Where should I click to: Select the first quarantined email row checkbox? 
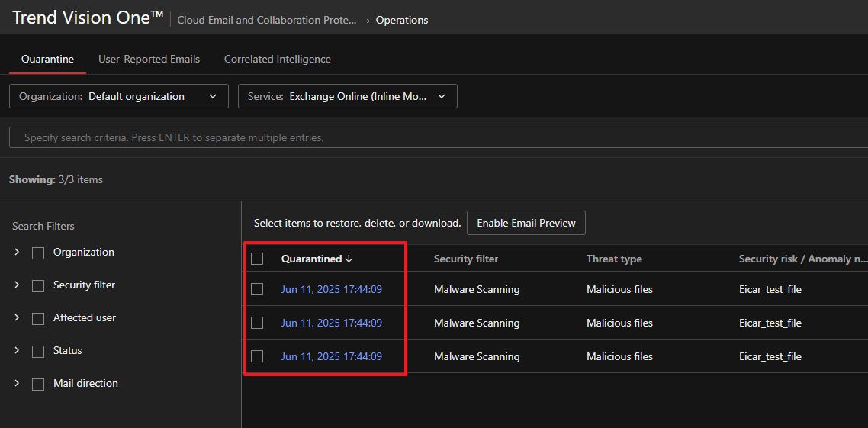pyautogui.click(x=257, y=289)
